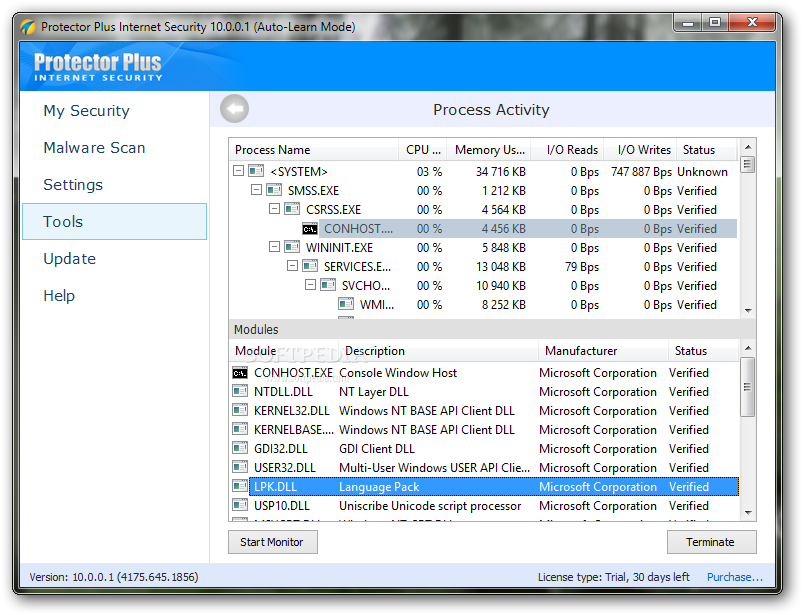Click the GDI32.DLL module icon
Viewport: 803px width, 615px height.
tap(240, 449)
